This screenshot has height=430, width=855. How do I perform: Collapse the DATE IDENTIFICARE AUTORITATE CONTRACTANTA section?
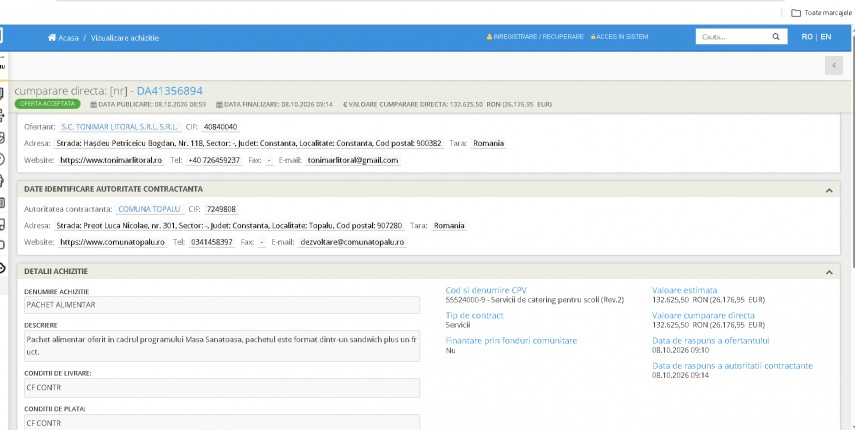[829, 190]
